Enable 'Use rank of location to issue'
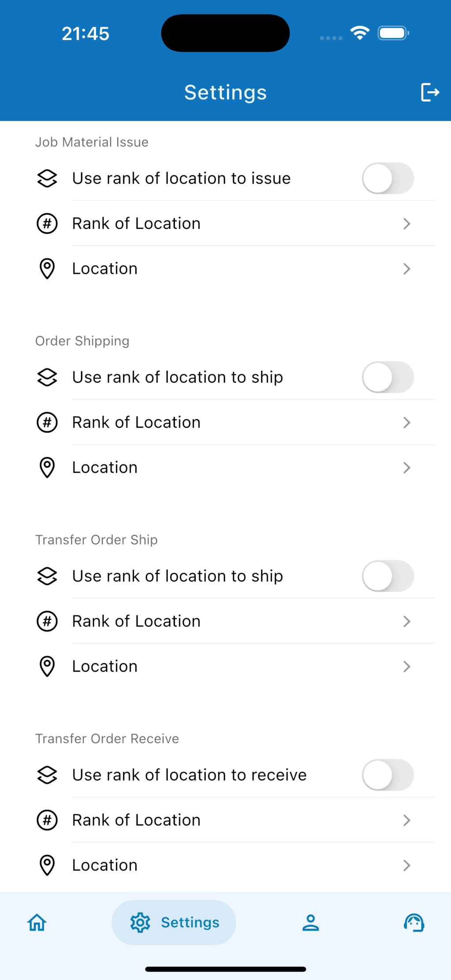This screenshot has height=980, width=451. pyautogui.click(x=388, y=178)
